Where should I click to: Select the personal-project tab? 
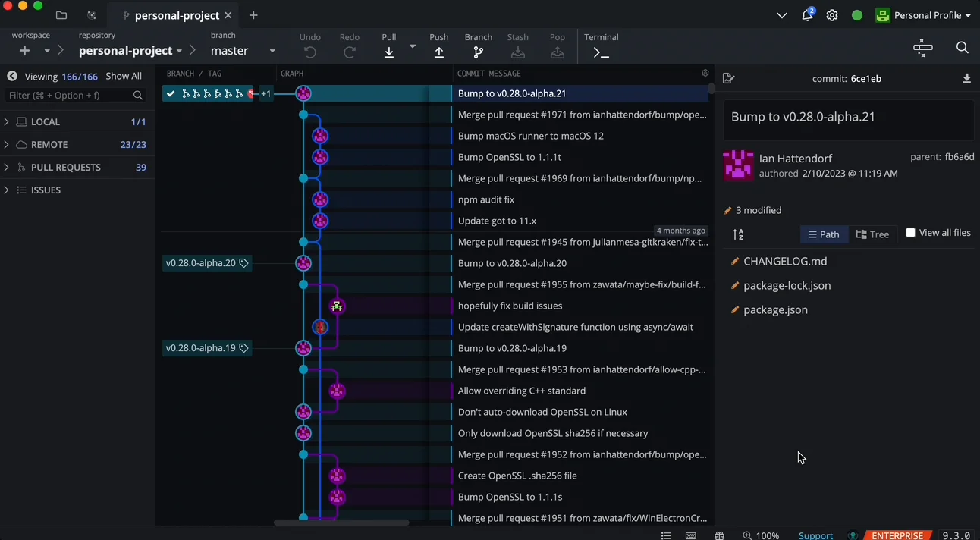(176, 15)
